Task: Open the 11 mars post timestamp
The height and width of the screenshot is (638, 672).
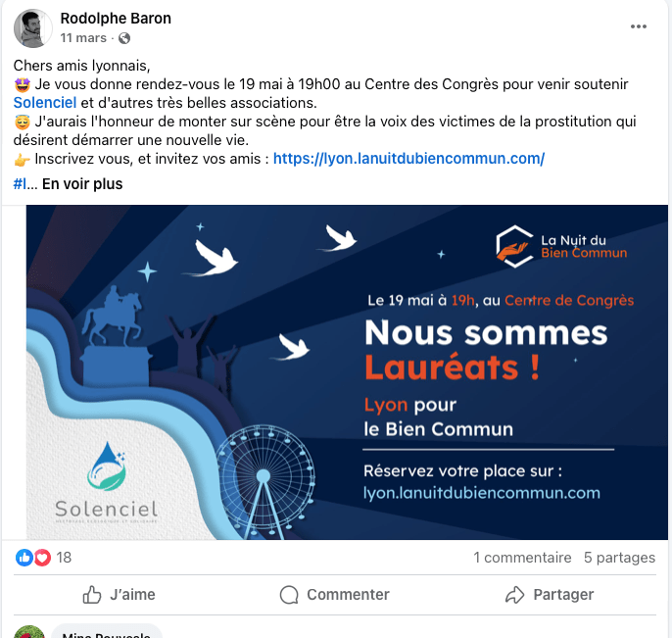Action: pos(83,38)
